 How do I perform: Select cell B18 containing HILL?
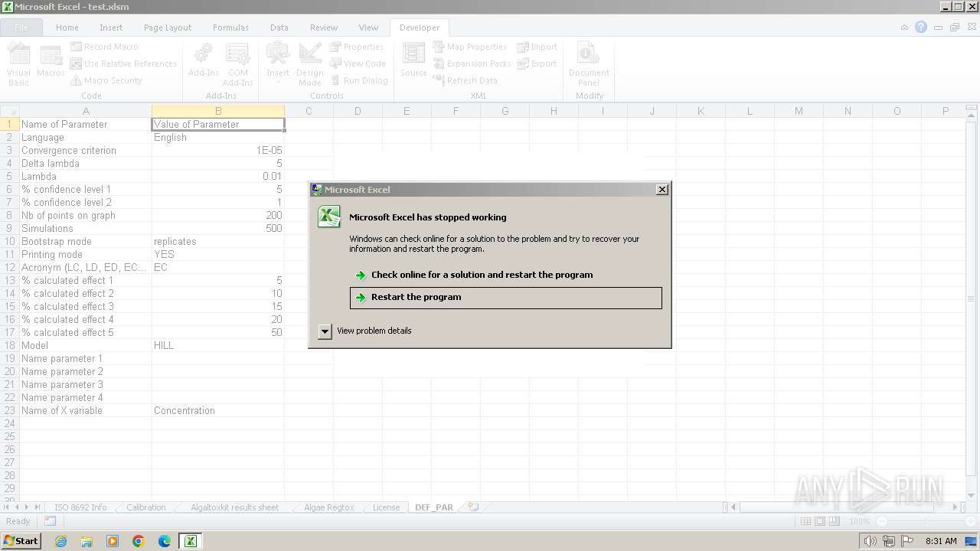(x=218, y=345)
